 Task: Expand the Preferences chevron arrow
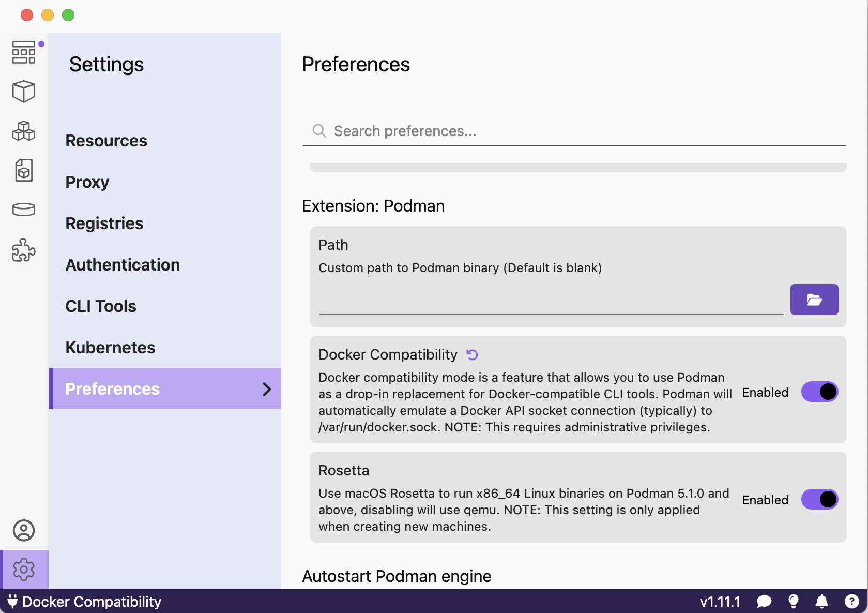point(267,389)
